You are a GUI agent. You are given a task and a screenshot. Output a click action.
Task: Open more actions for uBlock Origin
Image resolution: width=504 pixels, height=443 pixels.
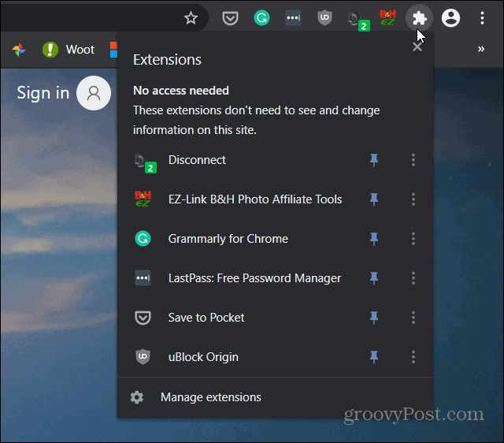point(413,357)
